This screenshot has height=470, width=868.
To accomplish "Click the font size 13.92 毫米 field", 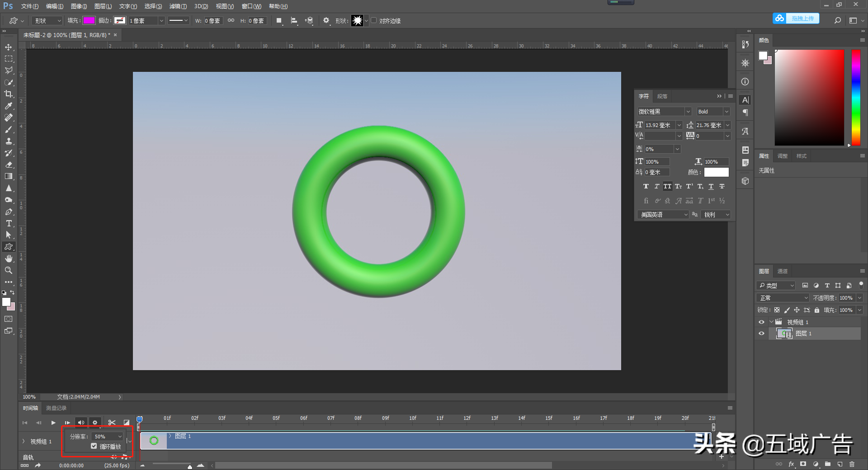I will point(660,125).
